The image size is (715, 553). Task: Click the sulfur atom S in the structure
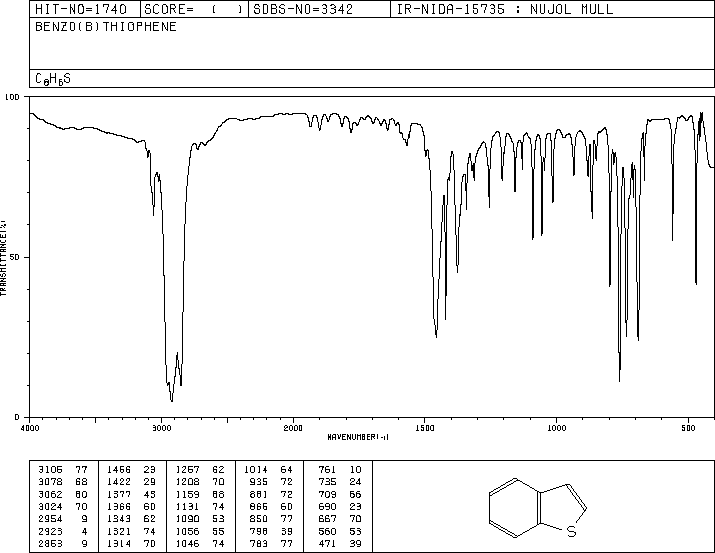click(571, 532)
